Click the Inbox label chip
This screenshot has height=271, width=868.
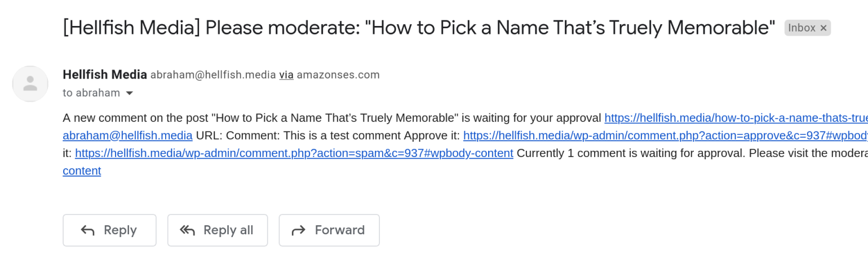point(807,28)
